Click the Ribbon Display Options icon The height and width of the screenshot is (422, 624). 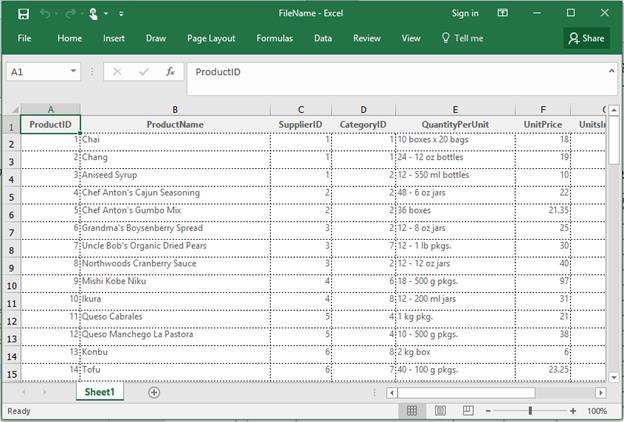coord(503,13)
